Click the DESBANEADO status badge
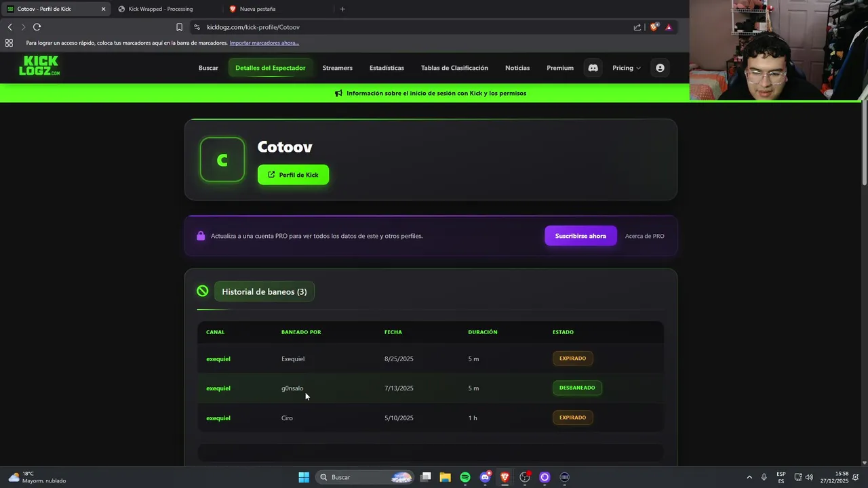 point(577,388)
